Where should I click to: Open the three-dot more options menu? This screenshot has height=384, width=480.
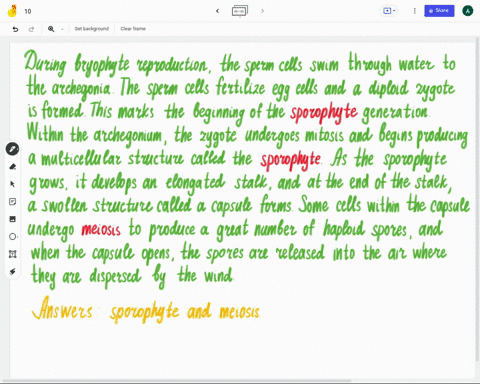[x=415, y=11]
